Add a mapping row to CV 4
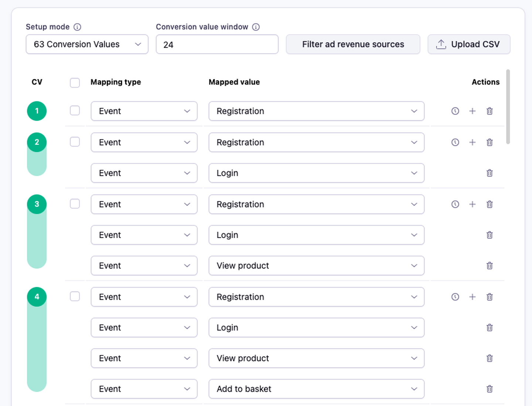532x406 pixels. pos(472,297)
